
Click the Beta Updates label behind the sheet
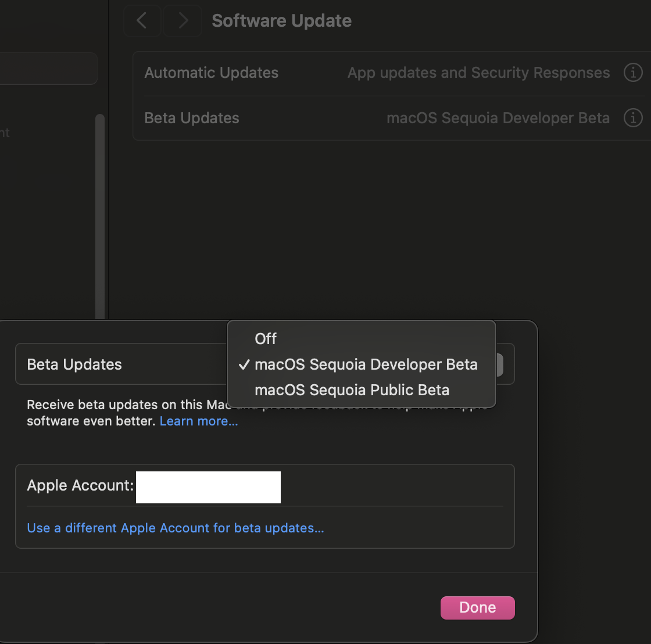[x=192, y=118]
